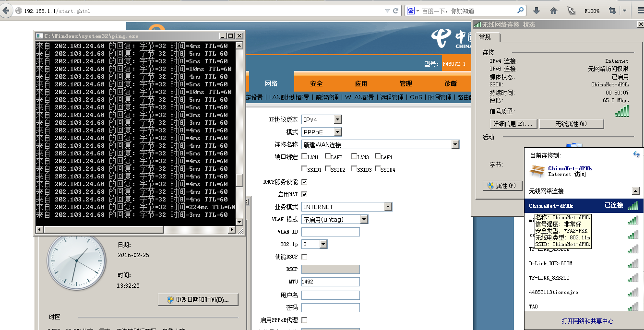Screen dimensions: 644x330
Task: Open the LAN侧地址配置 submenu
Action: pos(289,97)
